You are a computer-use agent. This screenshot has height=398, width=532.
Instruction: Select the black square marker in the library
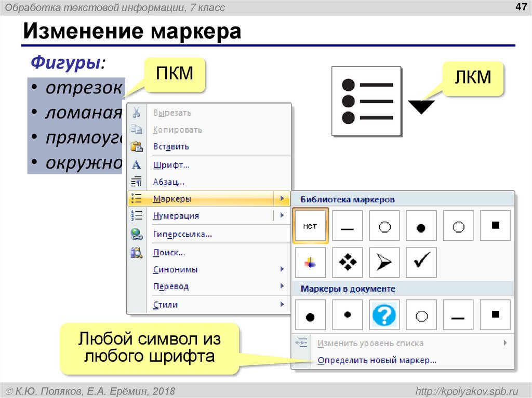pos(495,225)
